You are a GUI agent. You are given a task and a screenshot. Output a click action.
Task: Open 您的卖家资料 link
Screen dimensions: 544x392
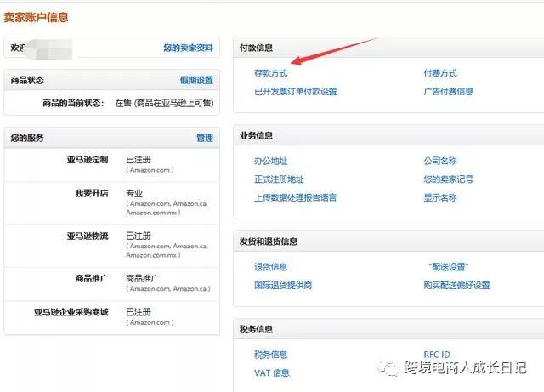coord(188,48)
